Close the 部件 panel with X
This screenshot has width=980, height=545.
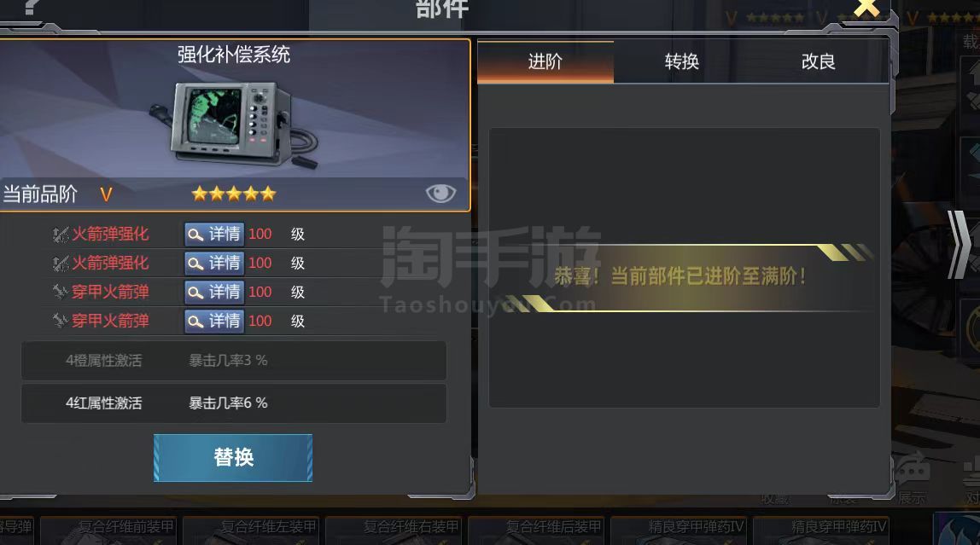pos(866,9)
